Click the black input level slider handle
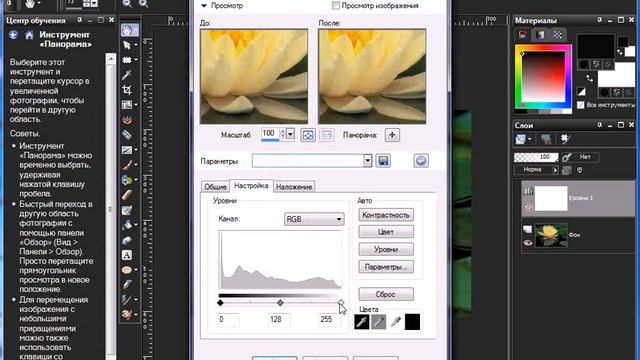This screenshot has width=640, height=360. tap(220, 303)
